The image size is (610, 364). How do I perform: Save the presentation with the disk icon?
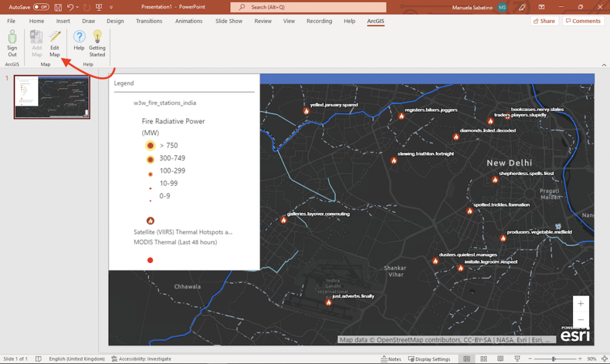(x=58, y=7)
